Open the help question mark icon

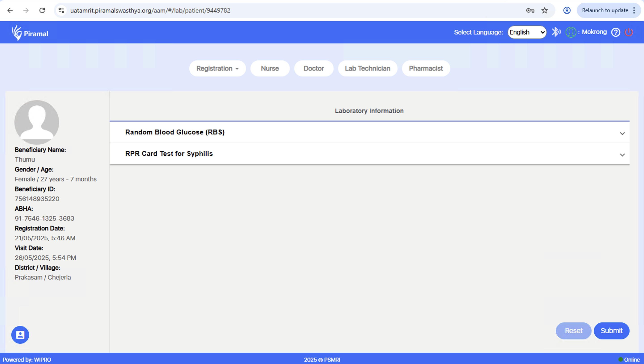click(x=616, y=32)
